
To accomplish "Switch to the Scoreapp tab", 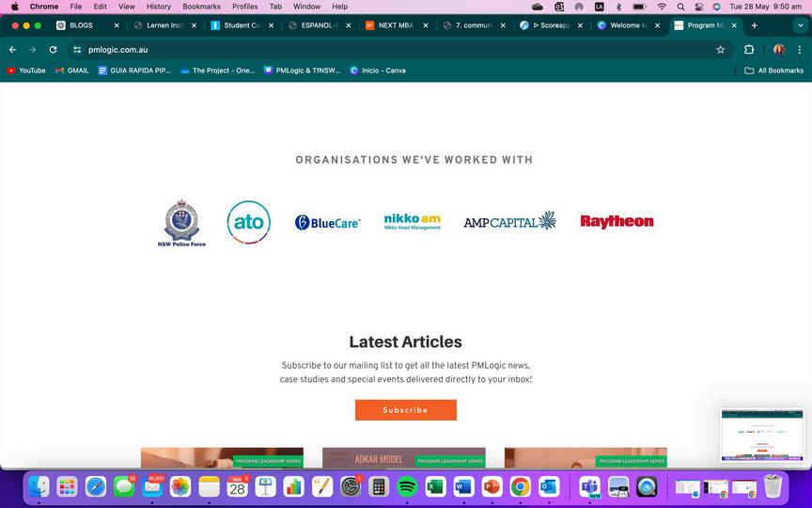I will point(552,25).
